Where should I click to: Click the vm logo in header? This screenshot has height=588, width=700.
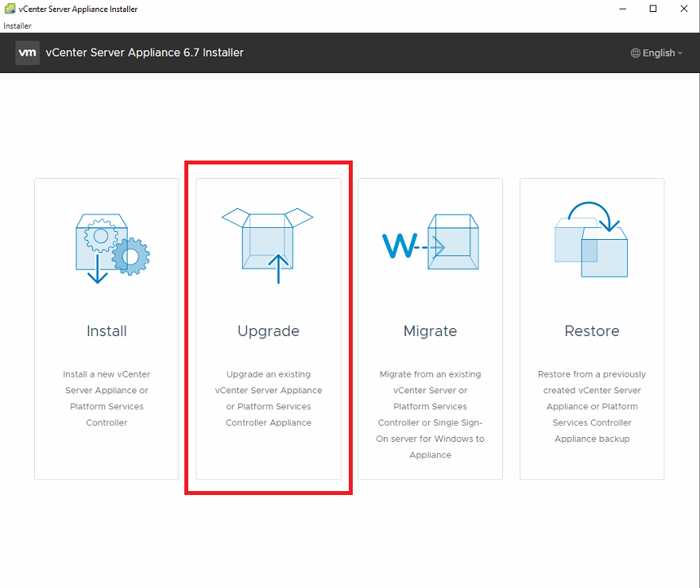(27, 52)
